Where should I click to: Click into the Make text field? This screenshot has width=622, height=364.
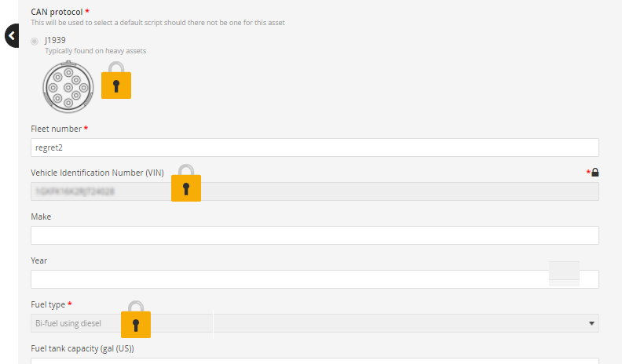[314, 235]
